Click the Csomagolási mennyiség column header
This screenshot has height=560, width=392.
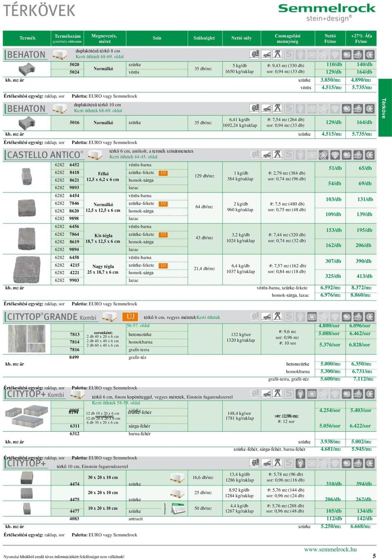[x=287, y=38]
